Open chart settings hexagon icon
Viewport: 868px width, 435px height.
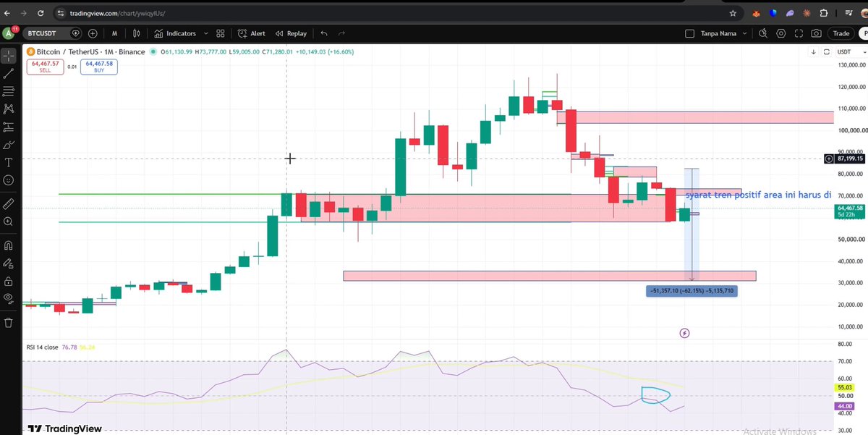781,33
